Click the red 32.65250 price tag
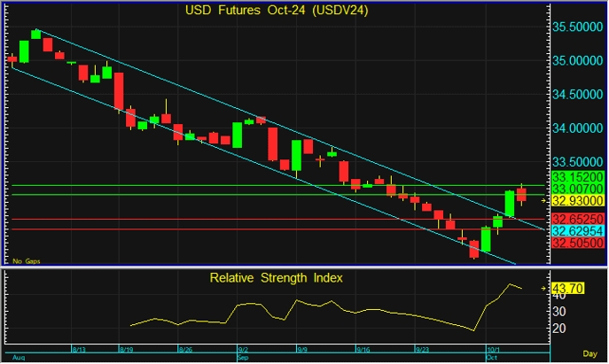Screen dimensions: 609x364 tap(576, 219)
